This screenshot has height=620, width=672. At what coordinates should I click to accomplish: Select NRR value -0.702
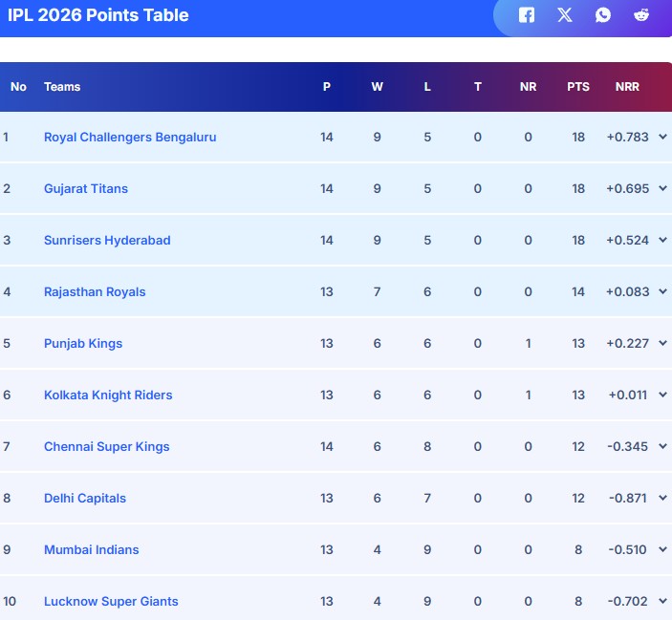pos(627,601)
